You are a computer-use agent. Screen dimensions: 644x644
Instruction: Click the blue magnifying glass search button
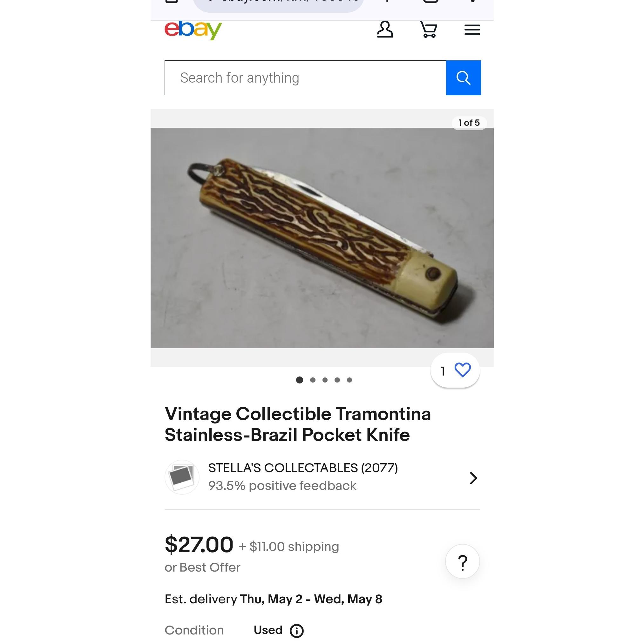point(463,78)
